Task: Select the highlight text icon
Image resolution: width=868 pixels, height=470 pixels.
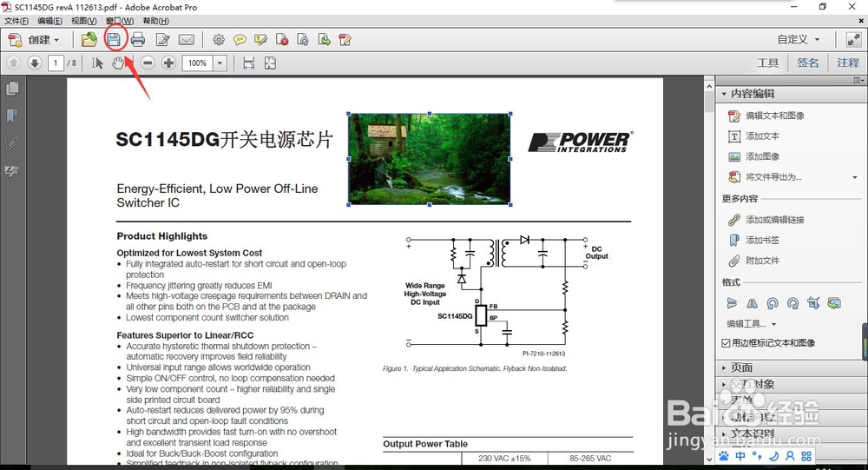Action: [x=260, y=40]
